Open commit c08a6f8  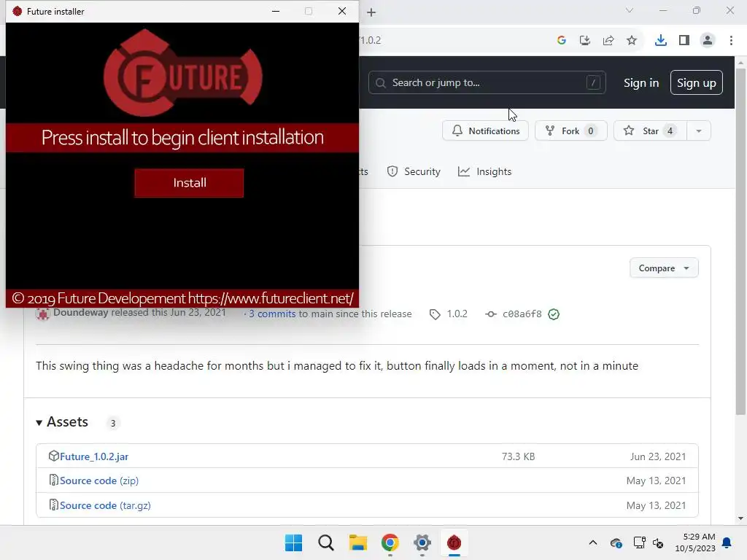[522, 314]
